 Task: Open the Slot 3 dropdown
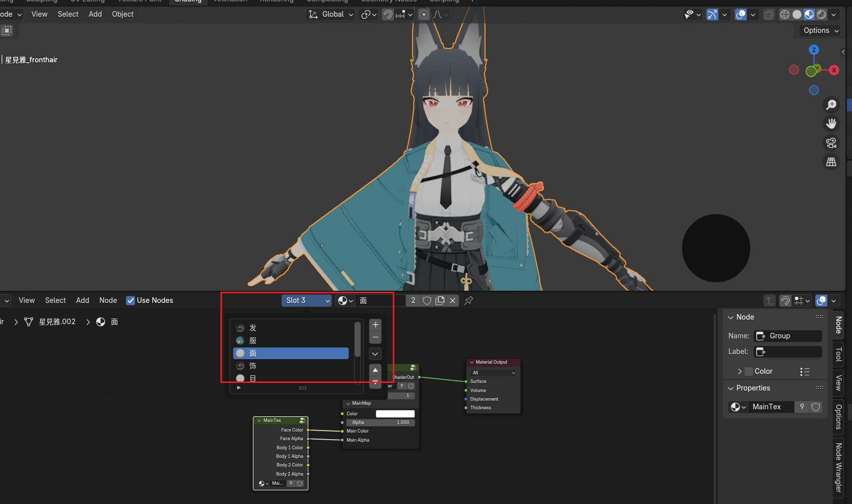tap(307, 300)
